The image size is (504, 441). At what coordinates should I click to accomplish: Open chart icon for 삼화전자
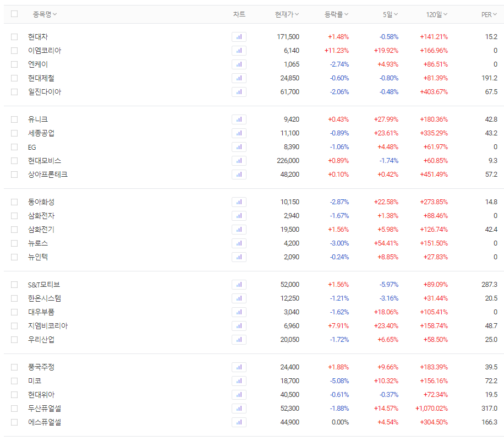(x=239, y=216)
